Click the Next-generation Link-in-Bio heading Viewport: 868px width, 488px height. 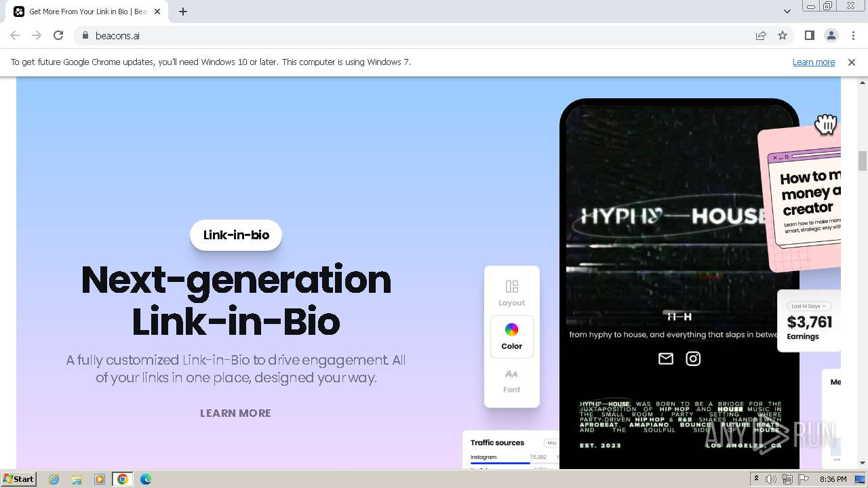pyautogui.click(x=236, y=300)
